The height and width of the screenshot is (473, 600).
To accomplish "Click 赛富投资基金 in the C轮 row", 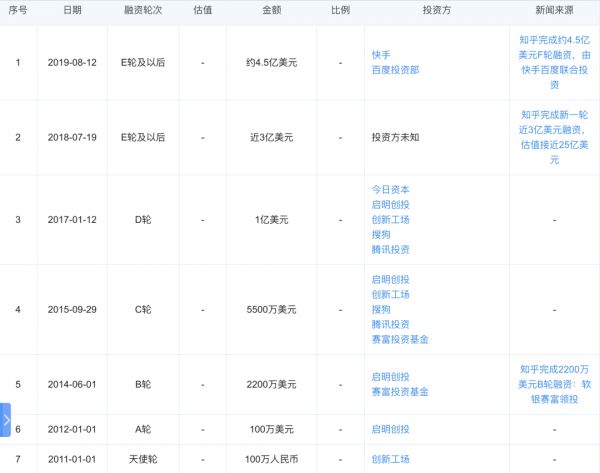I will coord(399,340).
